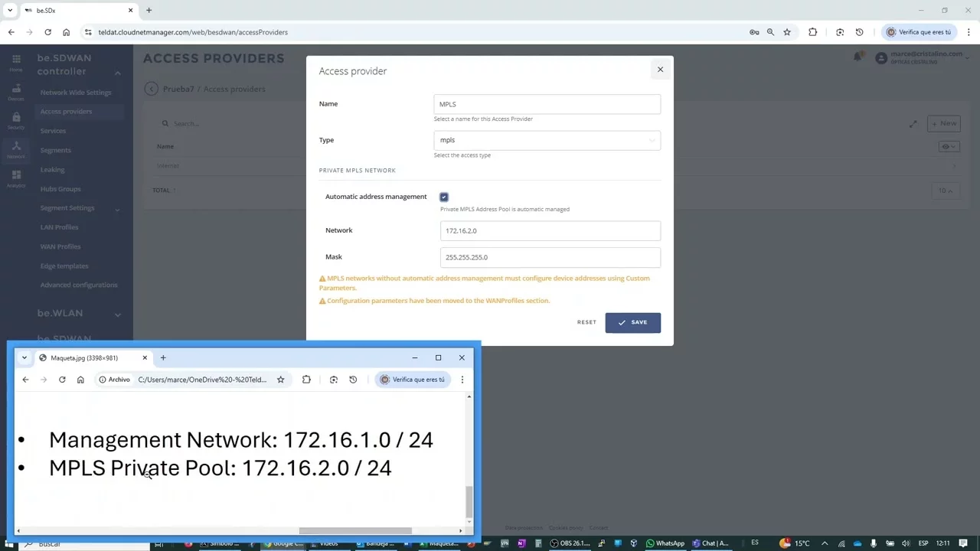Expand the be.WLAN sidebar section
The width and height of the screenshot is (980, 551).
point(118,314)
